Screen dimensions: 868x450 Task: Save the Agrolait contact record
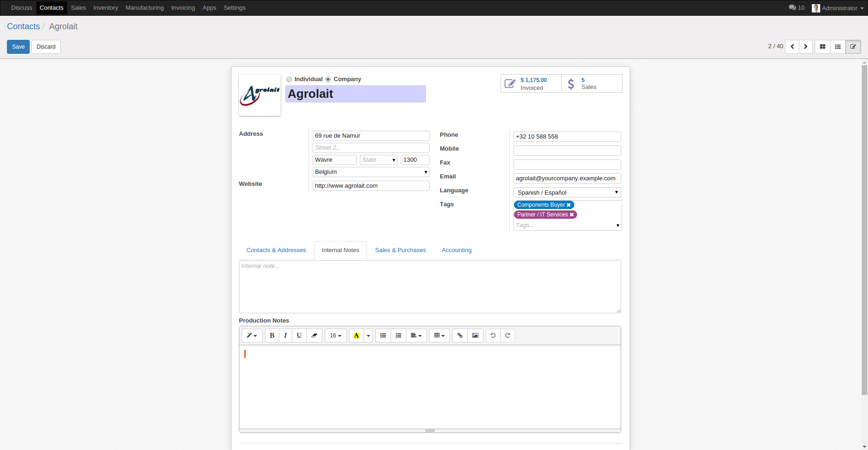(18, 46)
